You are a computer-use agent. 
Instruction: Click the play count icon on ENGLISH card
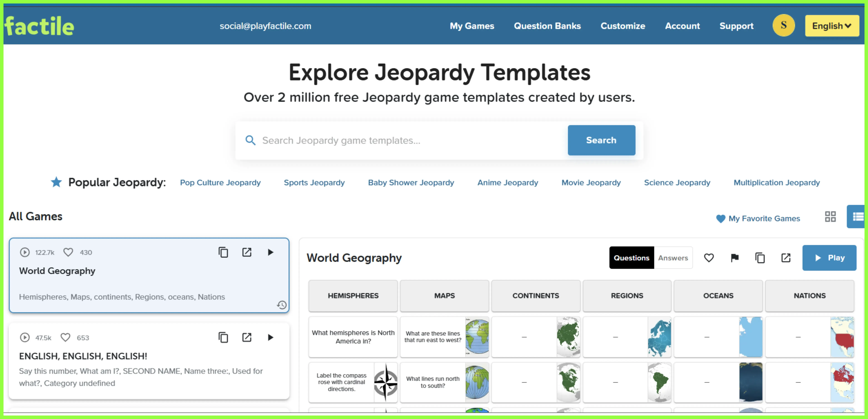click(25, 337)
